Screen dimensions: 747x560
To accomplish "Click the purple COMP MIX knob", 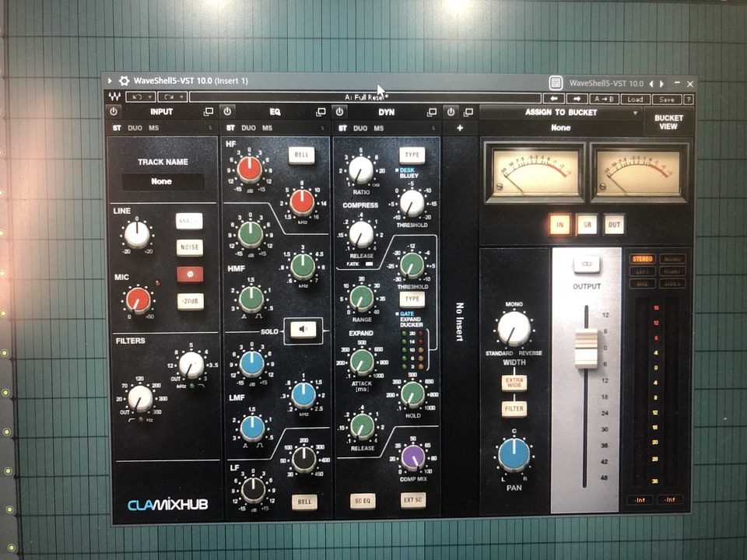I will click(x=413, y=457).
